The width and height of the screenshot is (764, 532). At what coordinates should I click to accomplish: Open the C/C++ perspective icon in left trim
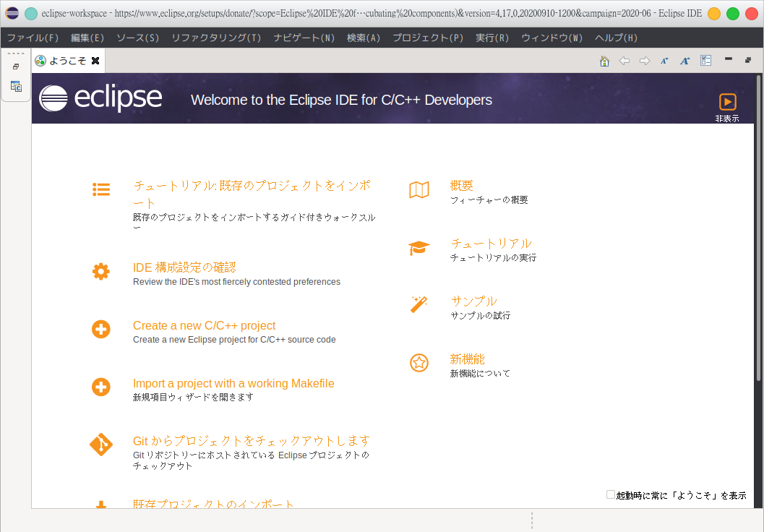tap(16, 86)
